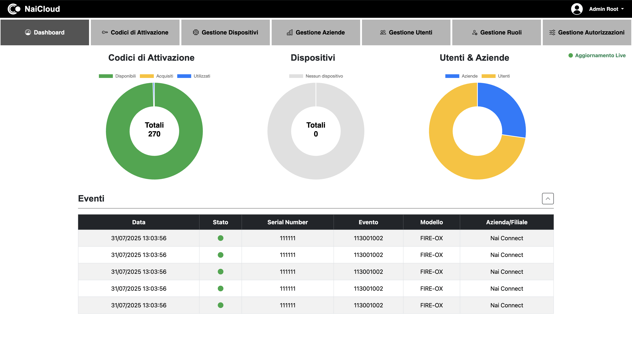Click the Admin Root profile avatar
This screenshot has height=364, width=632.
tap(577, 9)
